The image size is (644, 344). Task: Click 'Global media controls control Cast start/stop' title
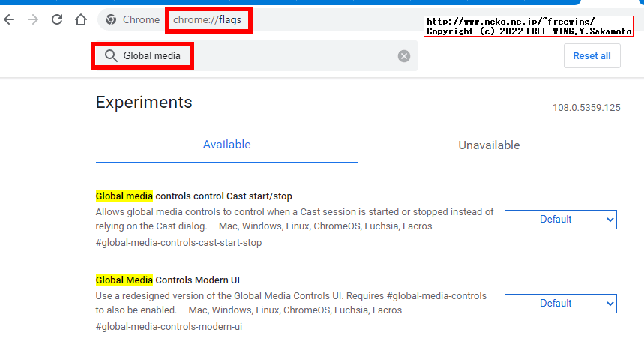point(194,196)
